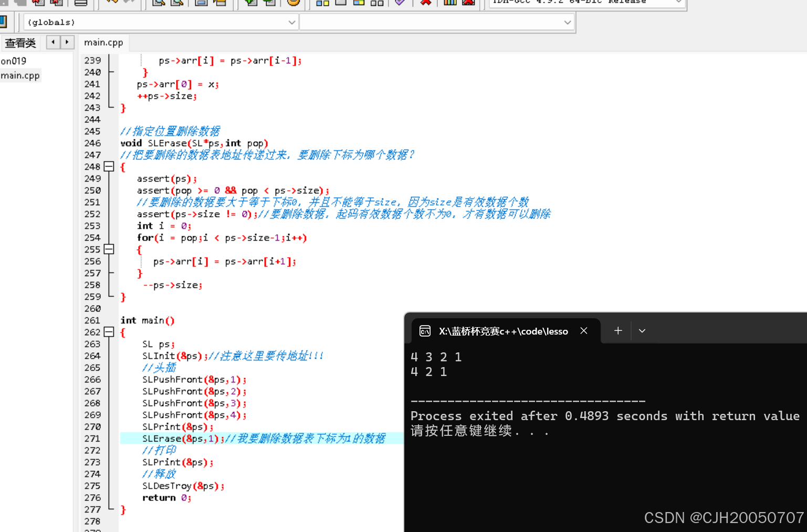
Task: Click the left tab-scroll arrow beside 查看类
Action: tap(53, 42)
